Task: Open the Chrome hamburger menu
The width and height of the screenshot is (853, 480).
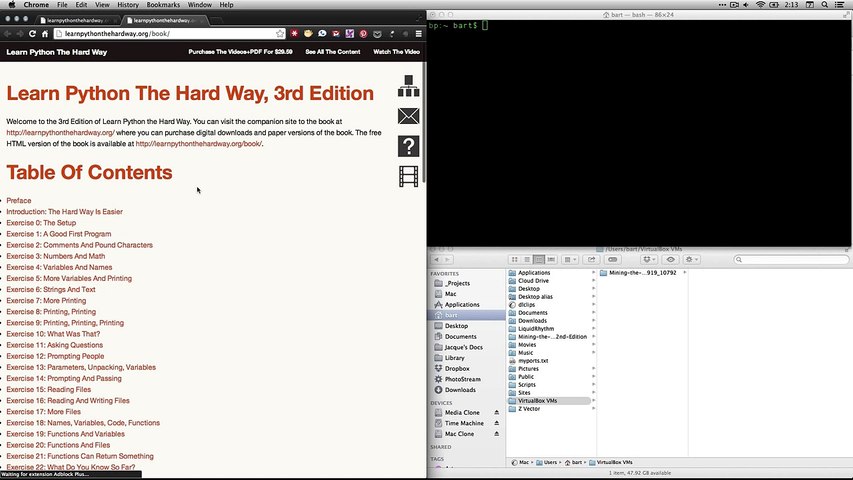Action: (x=418, y=34)
